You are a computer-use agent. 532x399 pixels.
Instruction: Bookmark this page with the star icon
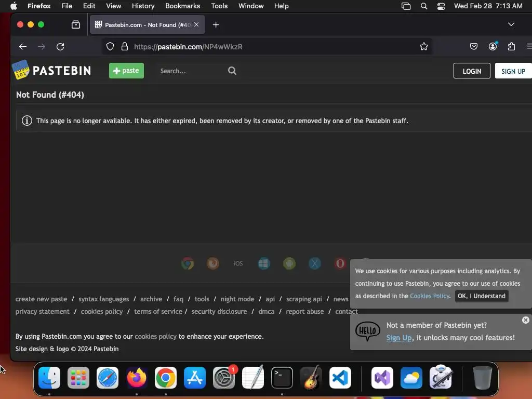pyautogui.click(x=424, y=46)
